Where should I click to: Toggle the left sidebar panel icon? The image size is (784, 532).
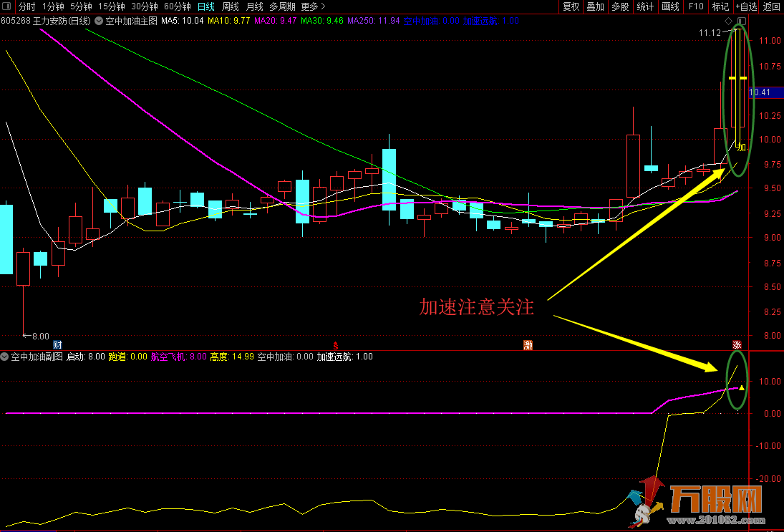tap(7, 6)
